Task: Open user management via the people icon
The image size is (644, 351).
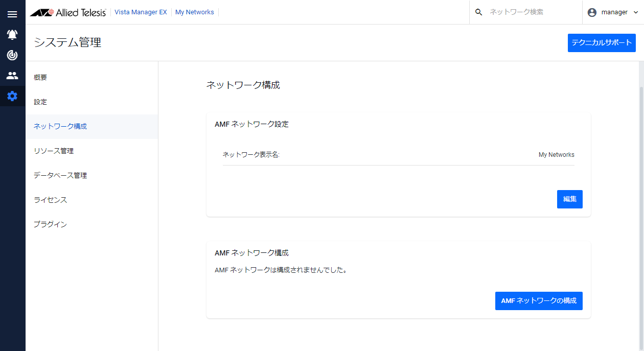Action: tap(12, 75)
